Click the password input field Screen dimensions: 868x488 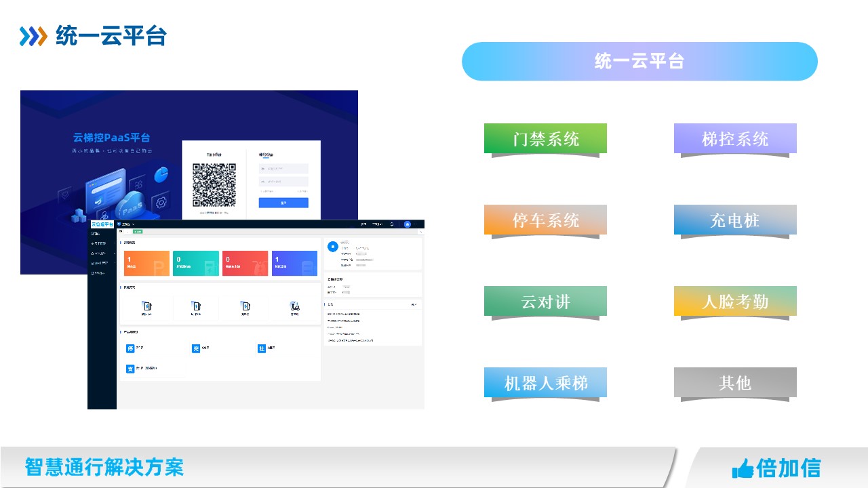pyautogui.click(x=283, y=182)
